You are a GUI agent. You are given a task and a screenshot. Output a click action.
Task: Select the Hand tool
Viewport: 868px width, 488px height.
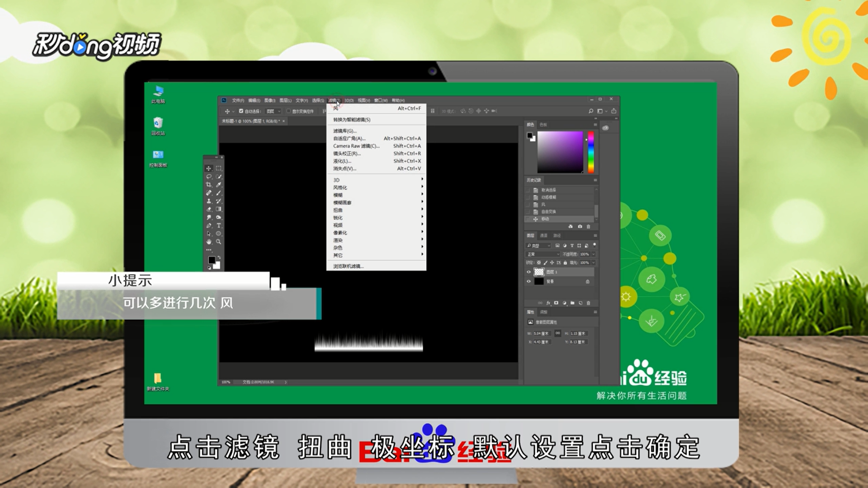click(x=208, y=242)
